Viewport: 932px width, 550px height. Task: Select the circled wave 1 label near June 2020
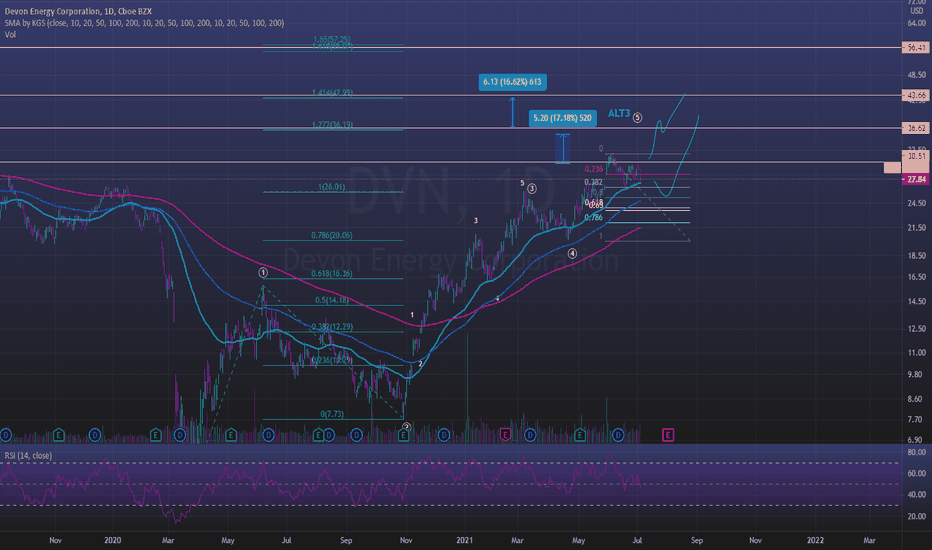263,273
